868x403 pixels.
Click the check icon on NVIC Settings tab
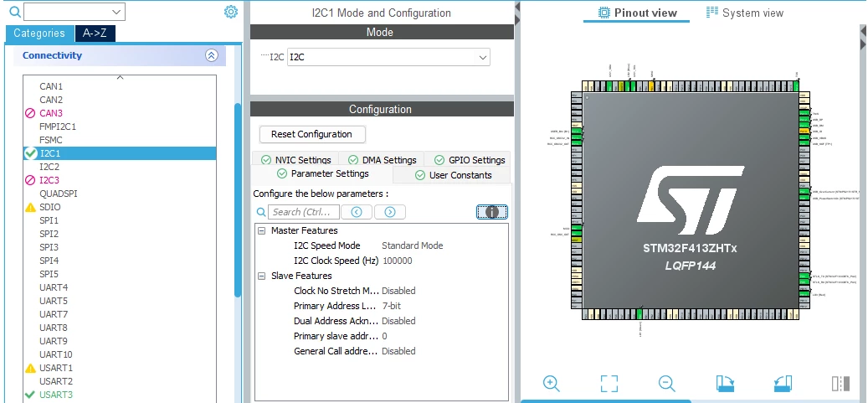(x=266, y=160)
